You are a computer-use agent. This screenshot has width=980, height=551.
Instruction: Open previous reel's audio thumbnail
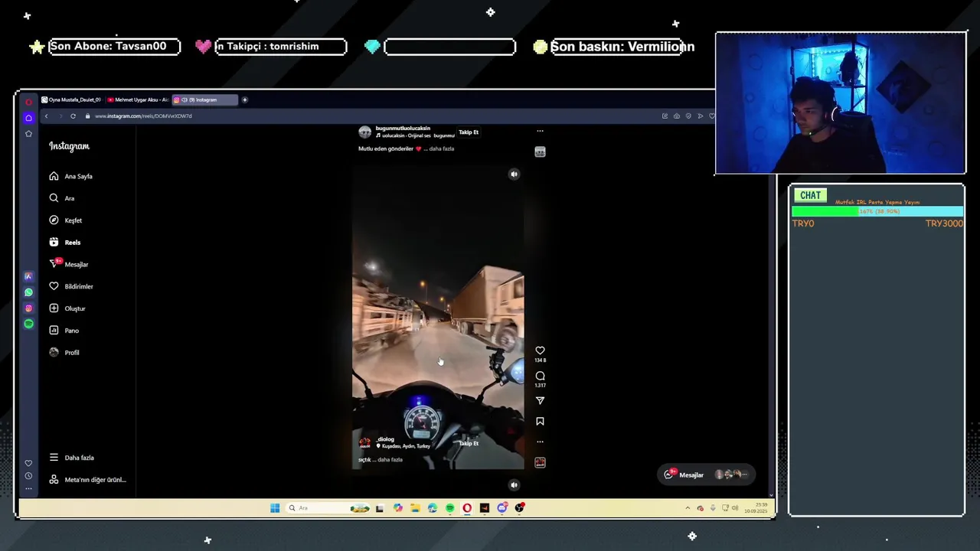click(x=540, y=152)
